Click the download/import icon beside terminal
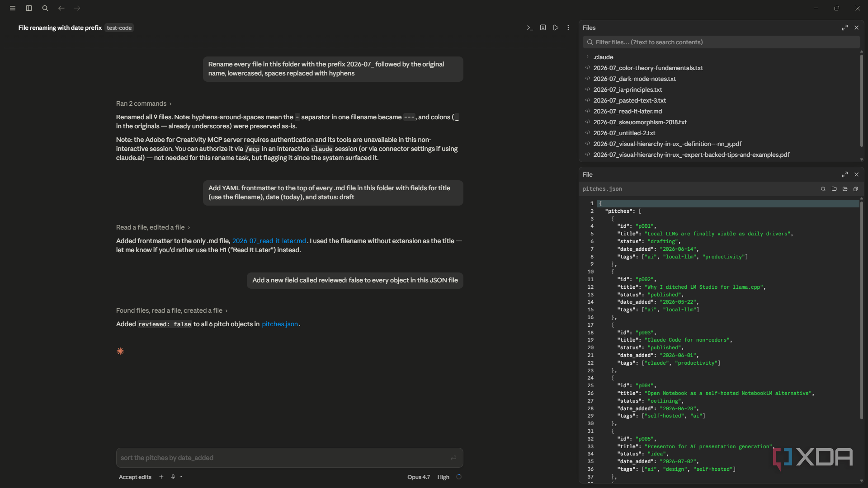868x488 pixels. pos(543,28)
